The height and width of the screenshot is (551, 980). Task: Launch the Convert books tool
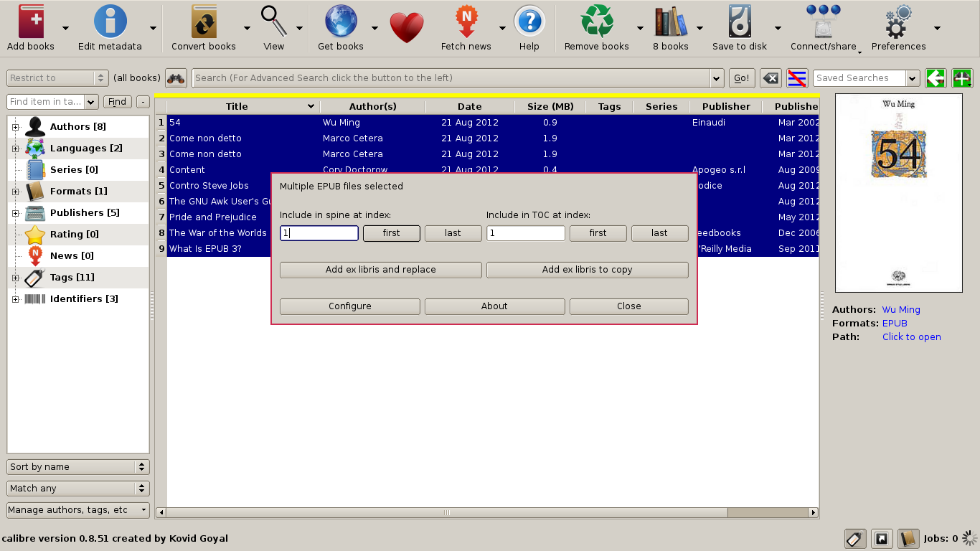[204, 22]
